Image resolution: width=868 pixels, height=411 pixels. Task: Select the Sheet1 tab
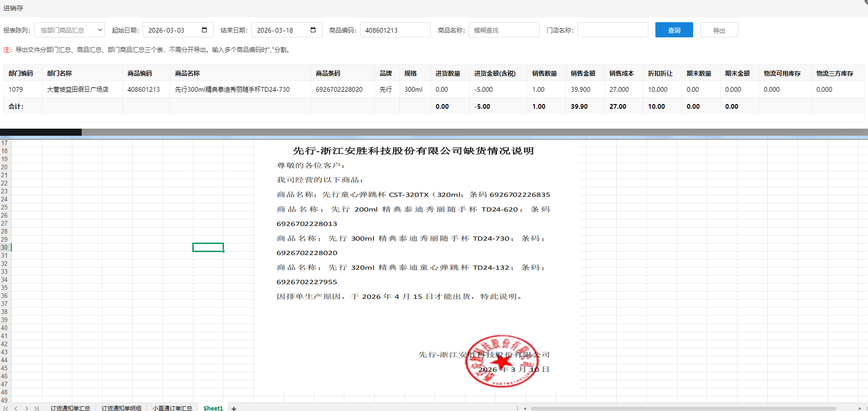(213, 408)
